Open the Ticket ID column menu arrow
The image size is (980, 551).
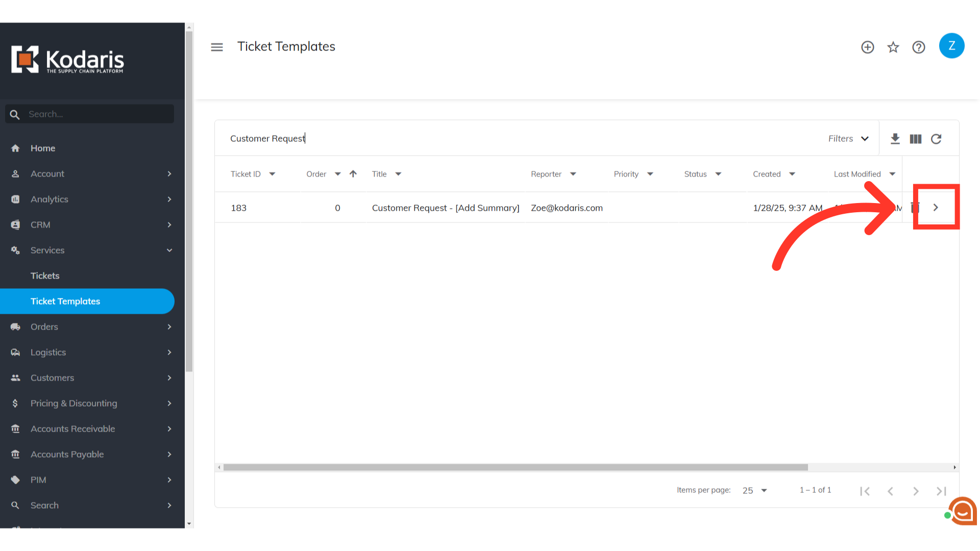tap(273, 174)
